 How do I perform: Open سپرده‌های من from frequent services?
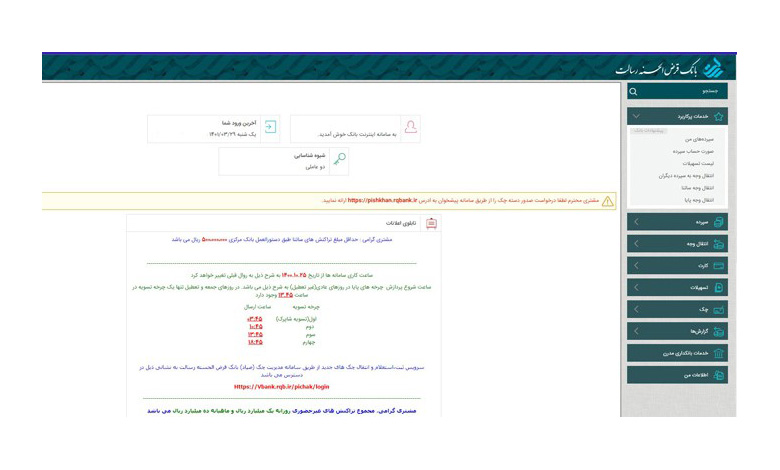(x=699, y=139)
